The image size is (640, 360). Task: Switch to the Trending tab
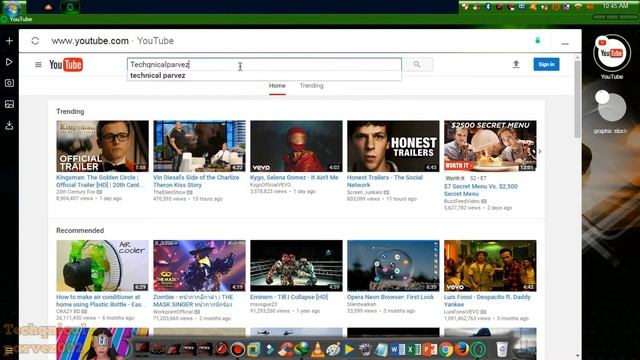(311, 85)
